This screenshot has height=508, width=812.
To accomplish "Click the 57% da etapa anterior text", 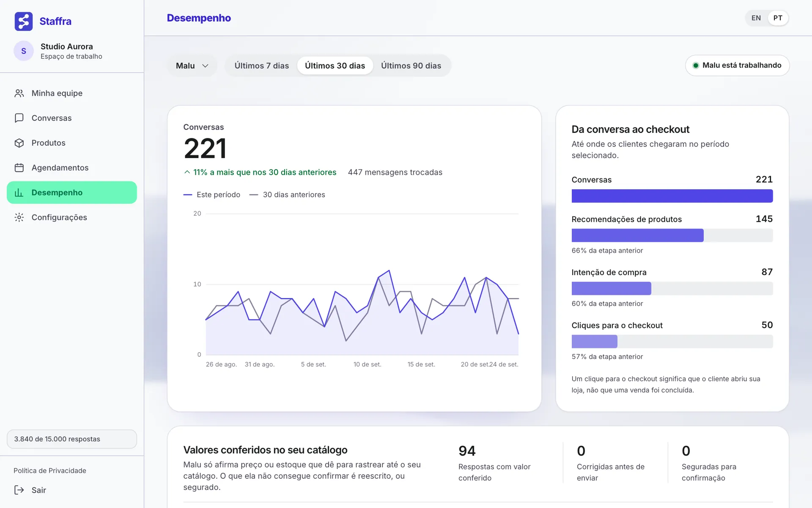I will [607, 357].
